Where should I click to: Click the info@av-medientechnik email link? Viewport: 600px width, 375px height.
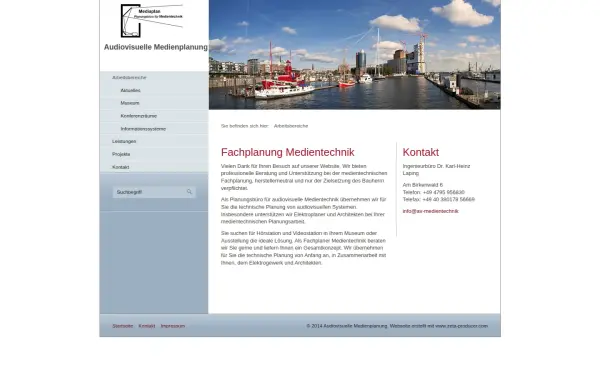click(x=430, y=211)
